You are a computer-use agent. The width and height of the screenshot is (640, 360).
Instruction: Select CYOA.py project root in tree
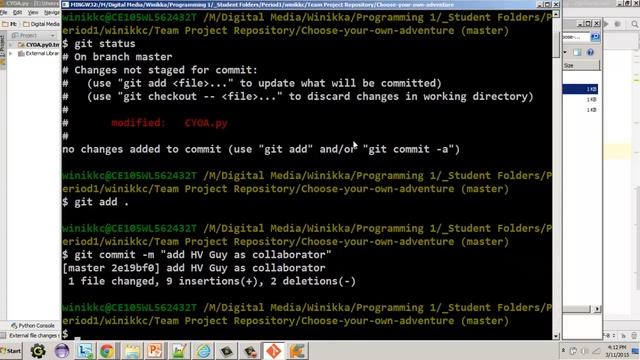(x=39, y=44)
